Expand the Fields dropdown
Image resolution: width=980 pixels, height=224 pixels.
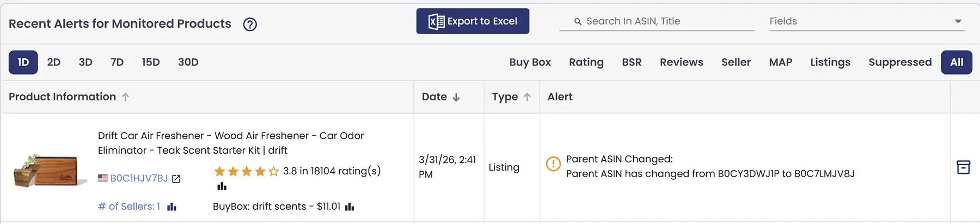click(x=958, y=21)
